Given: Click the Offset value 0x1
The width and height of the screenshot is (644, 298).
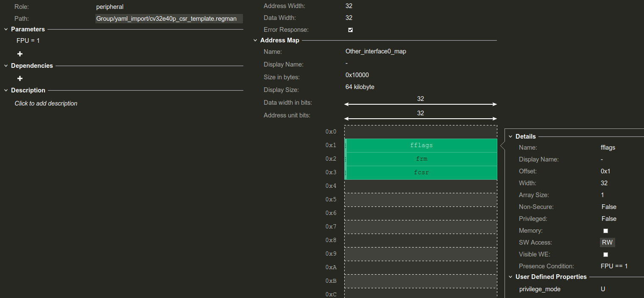Looking at the screenshot, I should pos(605,171).
